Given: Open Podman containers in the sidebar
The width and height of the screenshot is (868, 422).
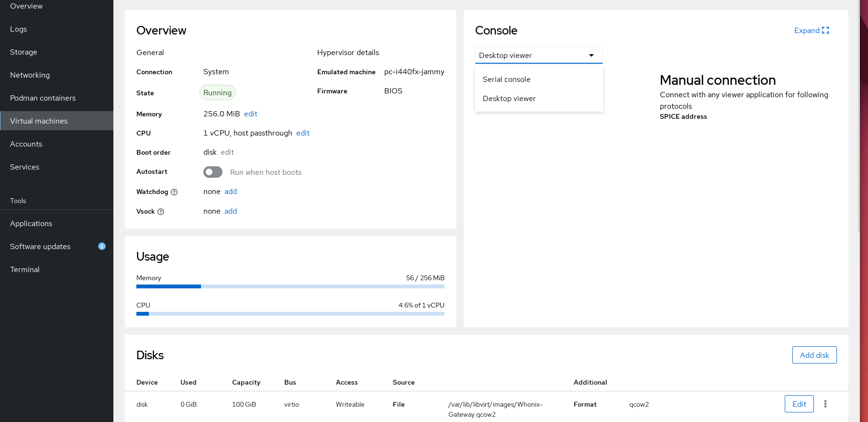Looking at the screenshot, I should 43,98.
